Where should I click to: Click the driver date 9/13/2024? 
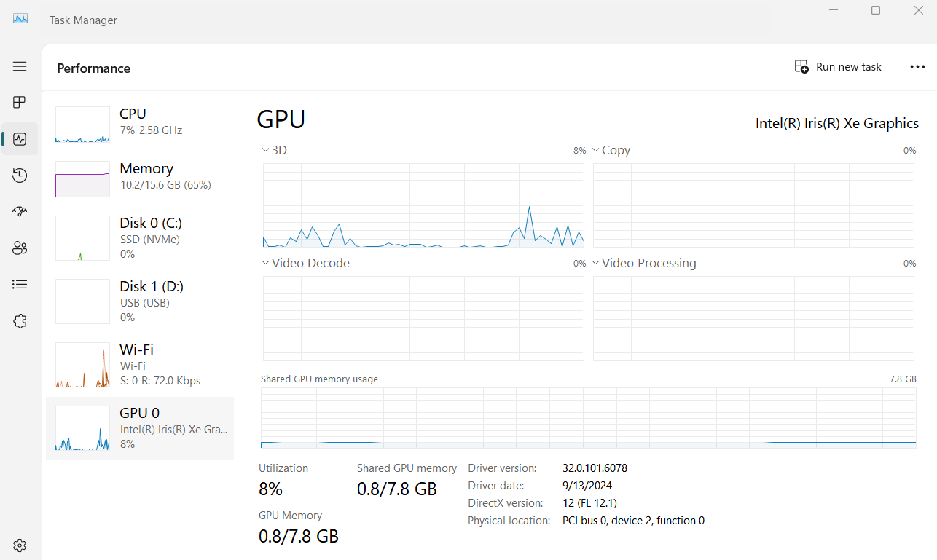click(x=587, y=486)
